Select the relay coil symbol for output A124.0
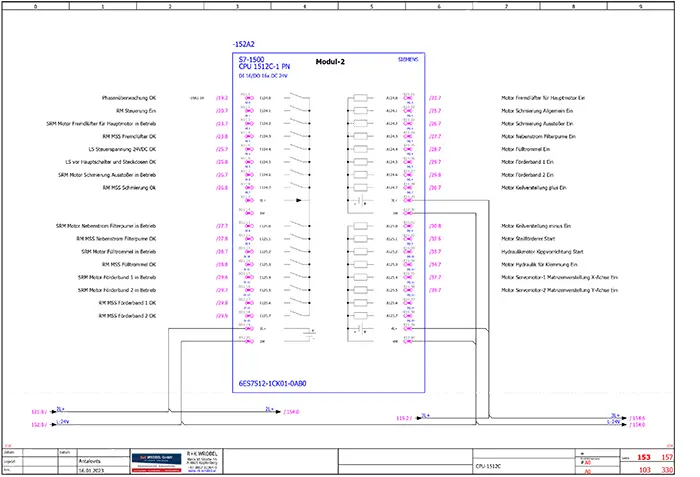This screenshot has width=700, height=477. click(359, 98)
